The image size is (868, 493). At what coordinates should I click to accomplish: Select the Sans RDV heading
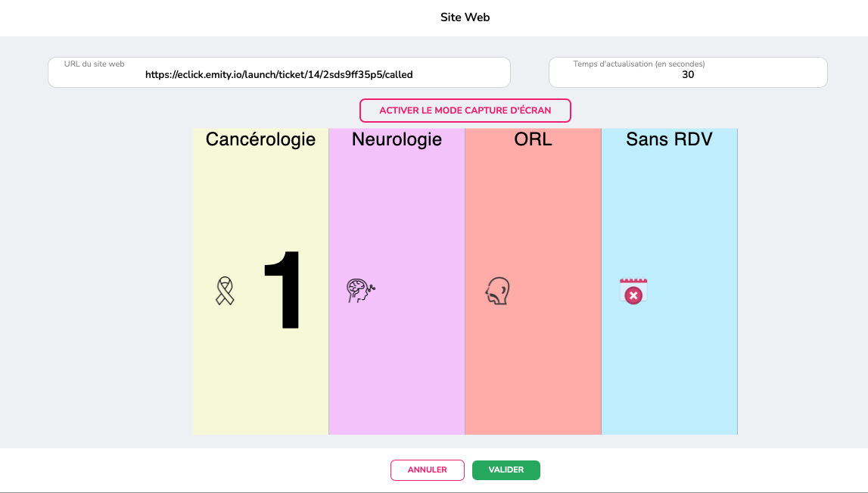669,139
